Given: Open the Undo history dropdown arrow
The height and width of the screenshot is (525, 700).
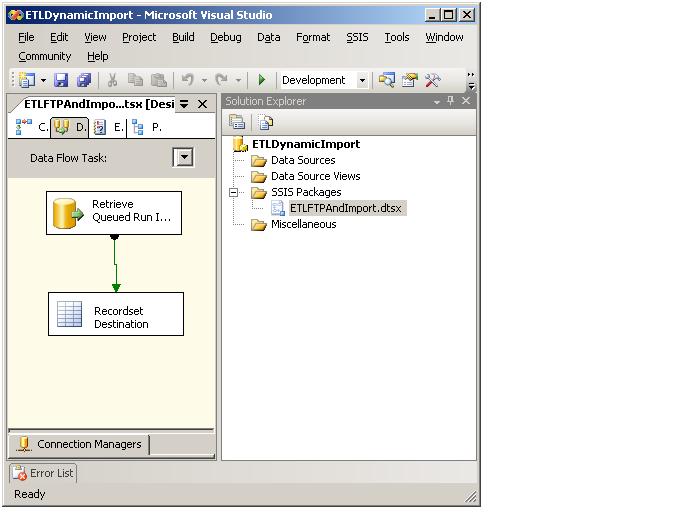Looking at the screenshot, I should (x=204, y=81).
